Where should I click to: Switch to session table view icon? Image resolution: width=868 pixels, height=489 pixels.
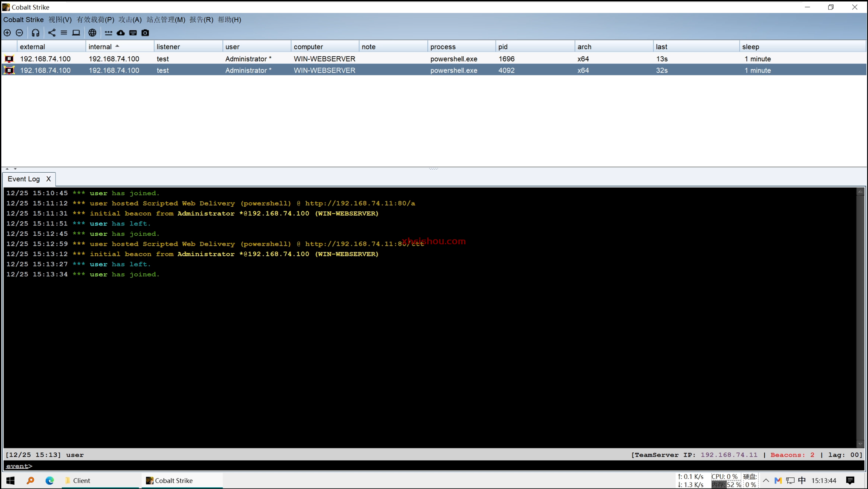[x=64, y=33]
